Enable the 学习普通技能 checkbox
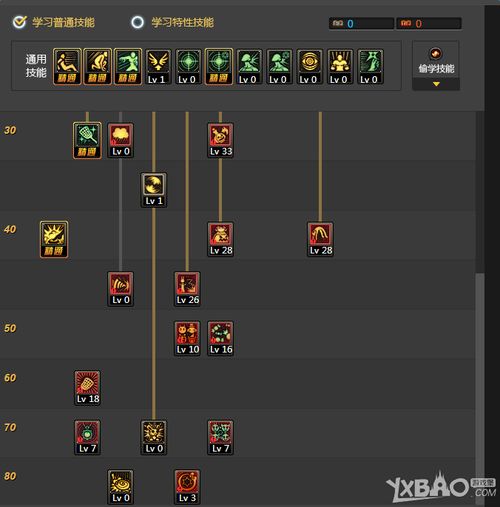This screenshot has width=500, height=507. pyautogui.click(x=19, y=22)
